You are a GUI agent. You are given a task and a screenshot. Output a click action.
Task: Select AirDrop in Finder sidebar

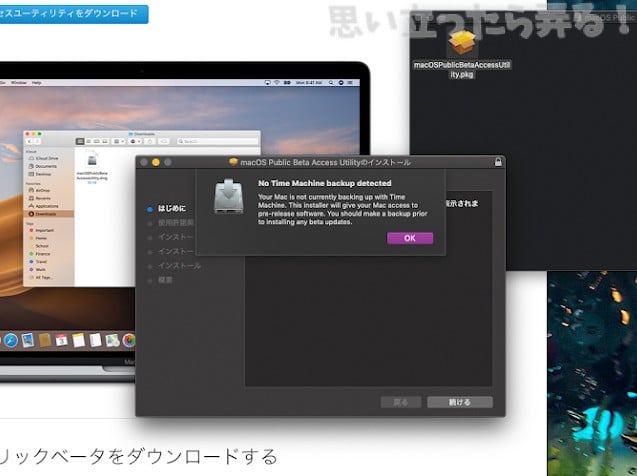pos(39,190)
